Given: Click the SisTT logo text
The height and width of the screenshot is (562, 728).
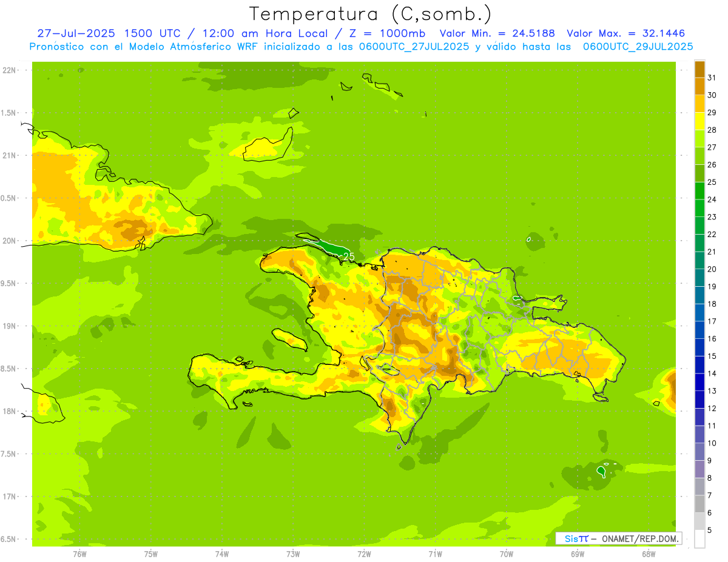Looking at the screenshot, I should pyautogui.click(x=576, y=538).
